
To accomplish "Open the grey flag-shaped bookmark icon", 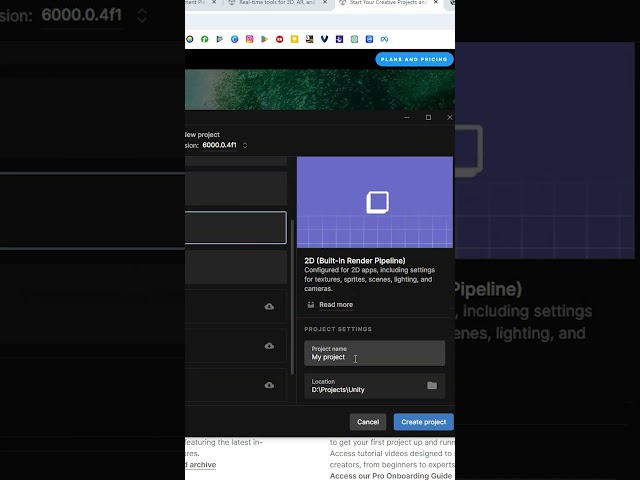I will (220, 39).
